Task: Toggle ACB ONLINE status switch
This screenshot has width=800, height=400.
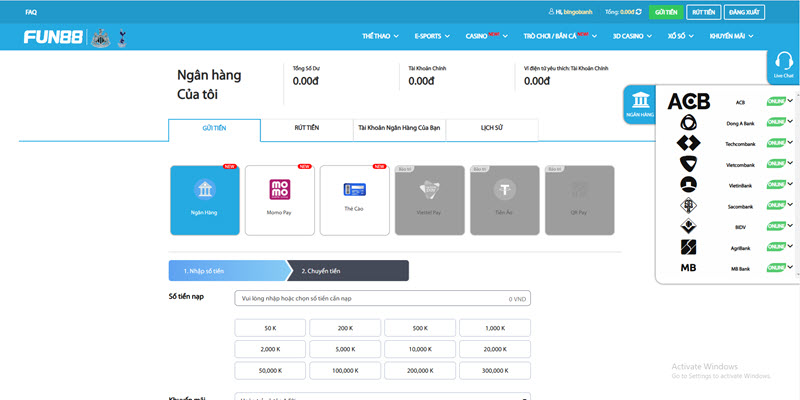Action: click(776, 102)
